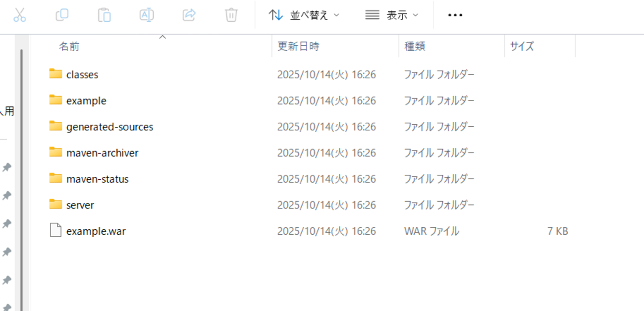Open the 表示 view dropdown
This screenshot has height=311, width=644.
point(392,15)
